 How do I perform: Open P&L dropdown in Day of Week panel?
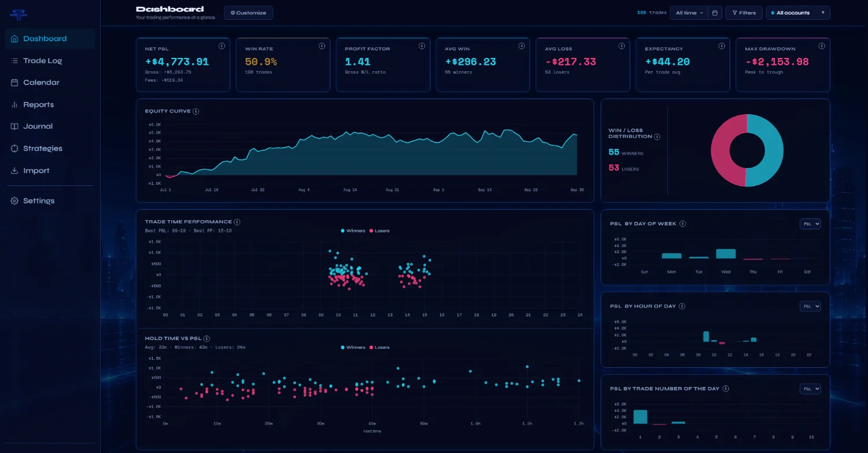(x=810, y=224)
